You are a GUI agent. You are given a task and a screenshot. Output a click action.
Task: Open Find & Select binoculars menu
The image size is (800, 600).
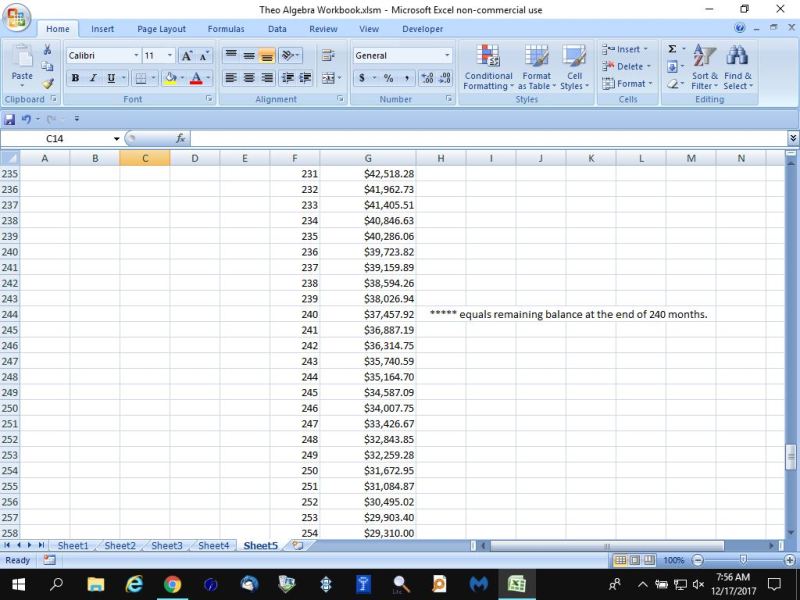738,67
